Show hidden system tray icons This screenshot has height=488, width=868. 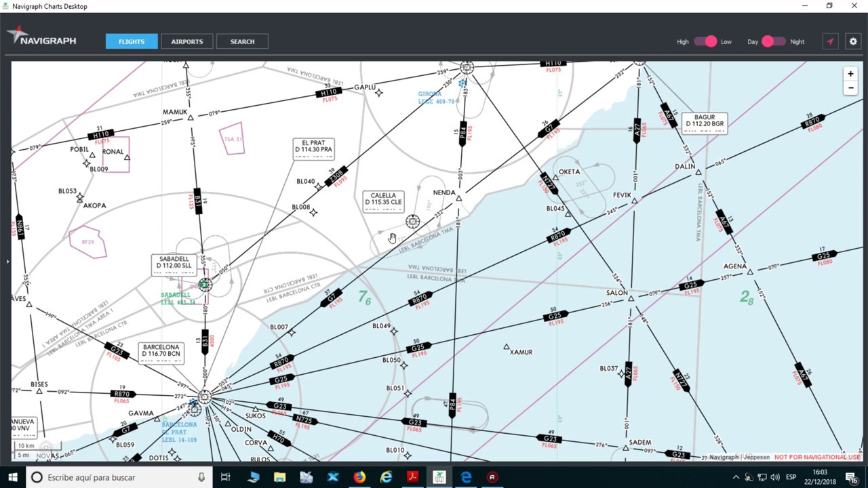tap(736, 478)
